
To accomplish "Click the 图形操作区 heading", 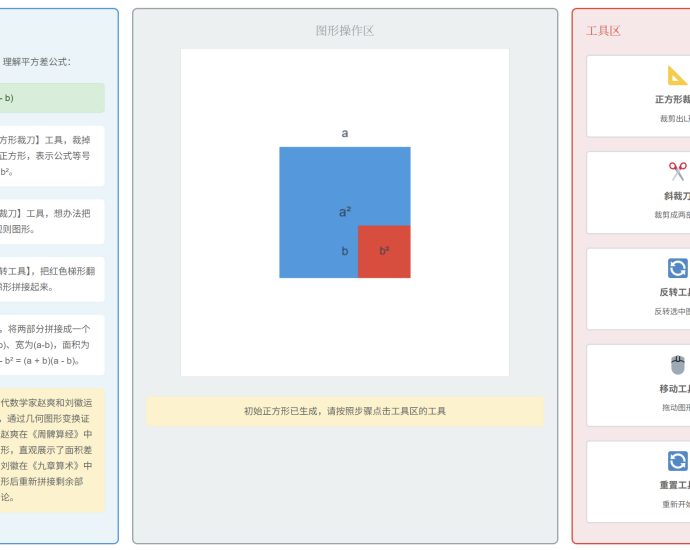I will (345, 31).
